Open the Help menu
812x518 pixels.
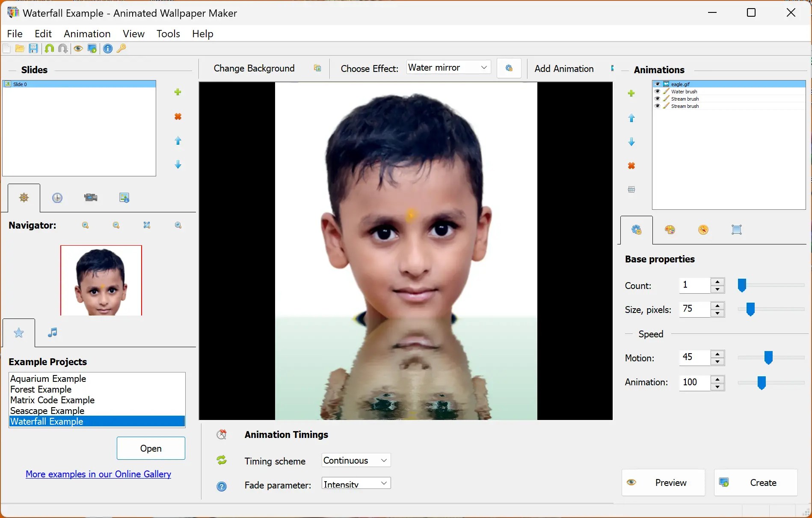pos(203,34)
